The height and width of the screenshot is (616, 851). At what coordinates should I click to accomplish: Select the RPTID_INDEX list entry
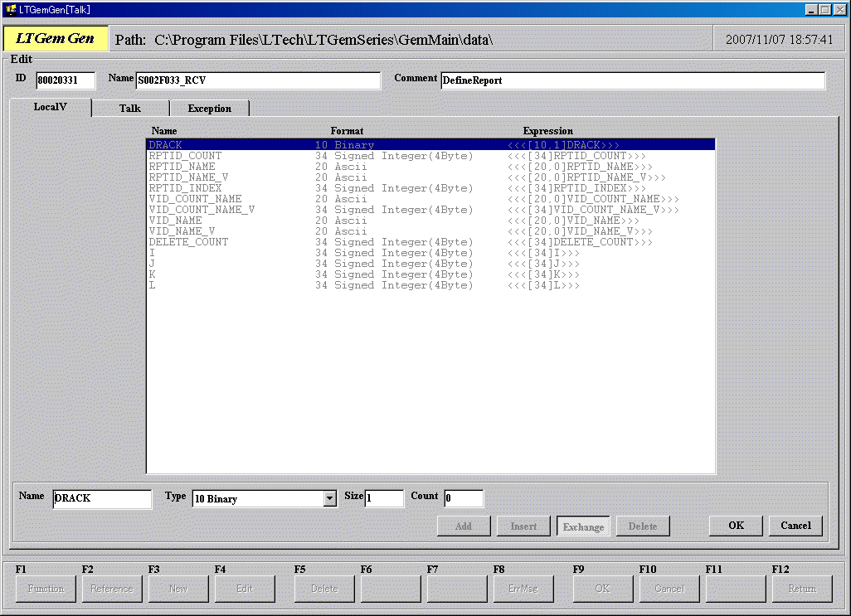(x=185, y=188)
